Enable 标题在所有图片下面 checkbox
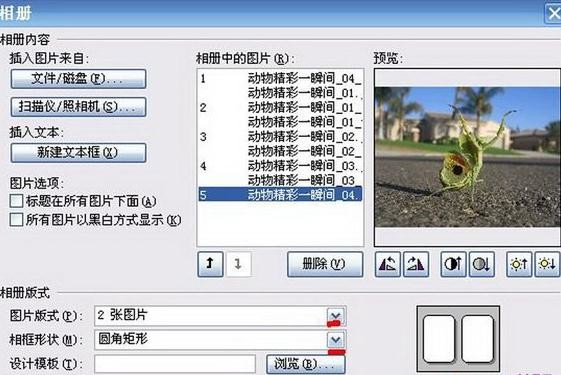Screen dimensions: 561x375 click(16, 201)
